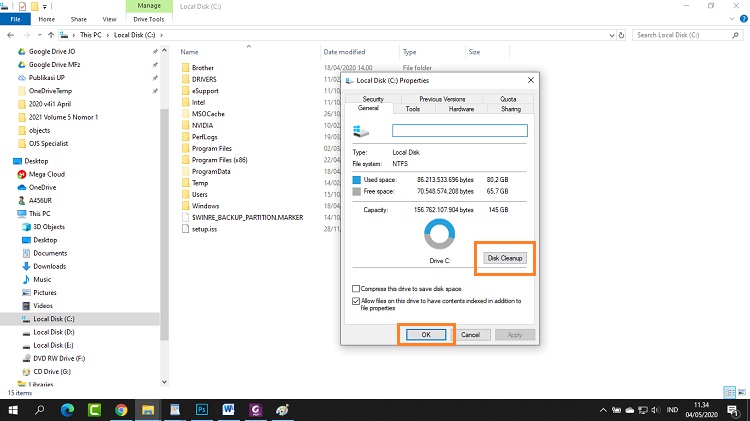Open Explorer help question mark icon
This screenshot has height=421, width=750.
click(743, 19)
